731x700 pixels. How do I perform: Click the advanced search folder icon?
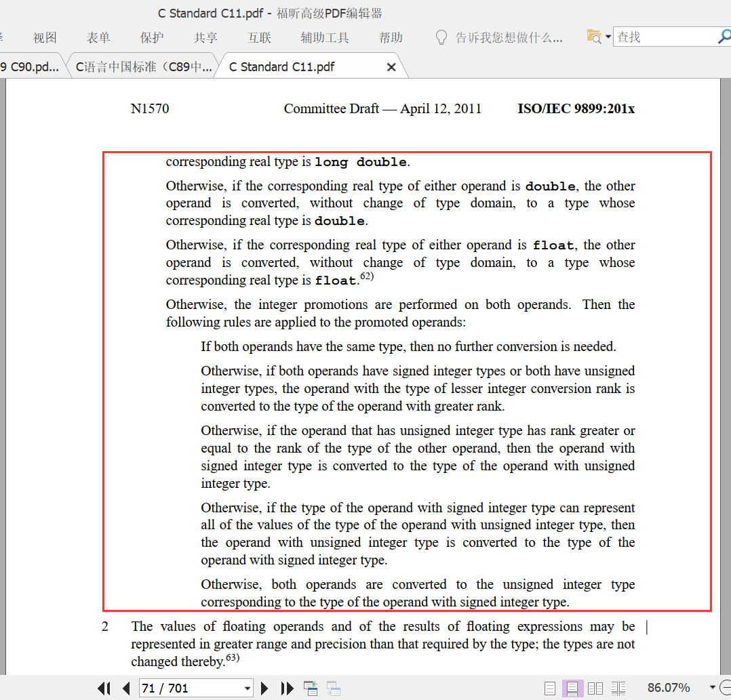[594, 37]
